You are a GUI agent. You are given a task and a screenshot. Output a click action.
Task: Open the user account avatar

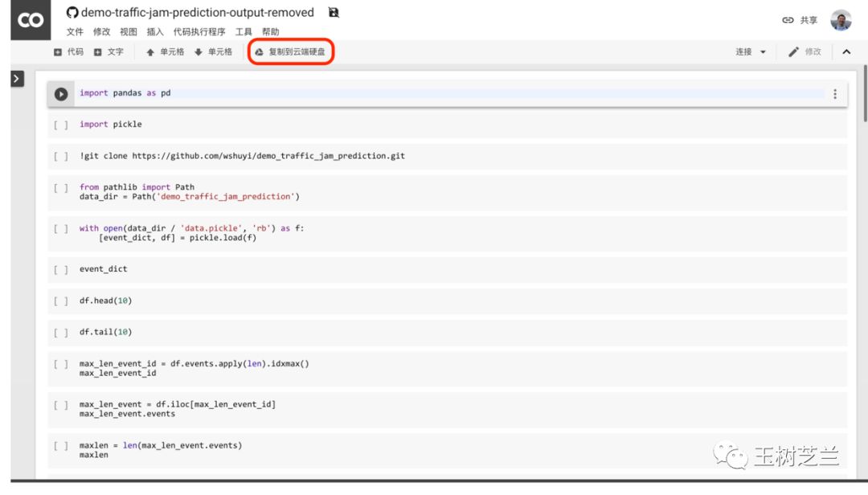point(841,20)
